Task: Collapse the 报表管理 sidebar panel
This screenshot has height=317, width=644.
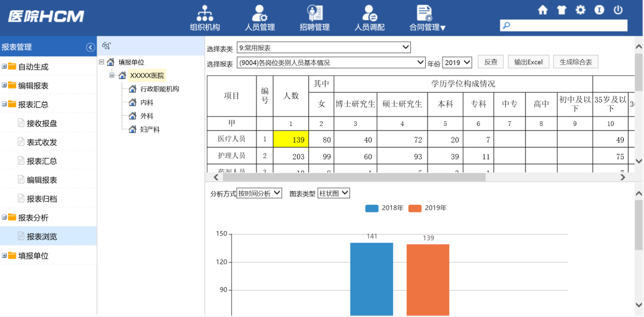Action: point(90,47)
